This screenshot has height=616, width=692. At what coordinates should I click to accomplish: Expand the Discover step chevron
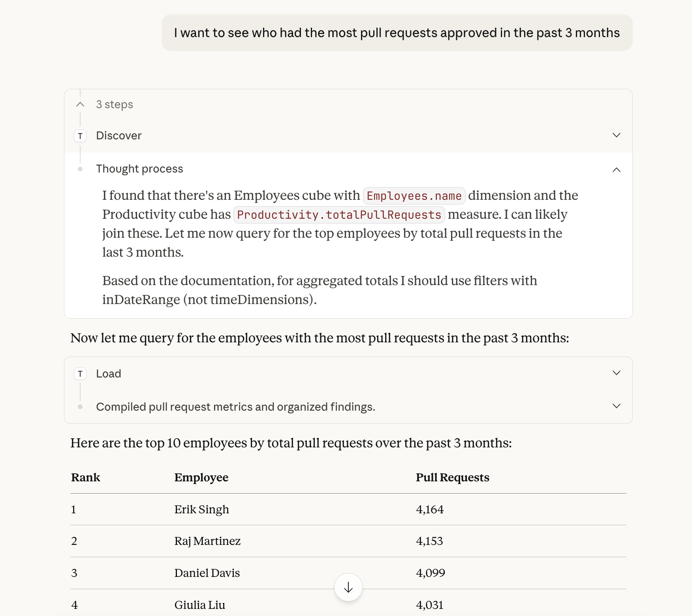(x=616, y=135)
